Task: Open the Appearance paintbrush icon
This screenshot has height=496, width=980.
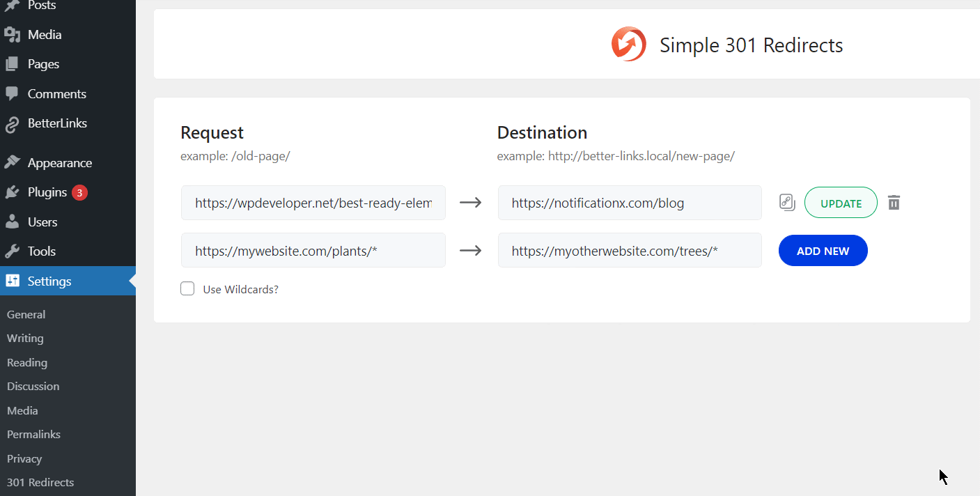Action: click(x=14, y=162)
